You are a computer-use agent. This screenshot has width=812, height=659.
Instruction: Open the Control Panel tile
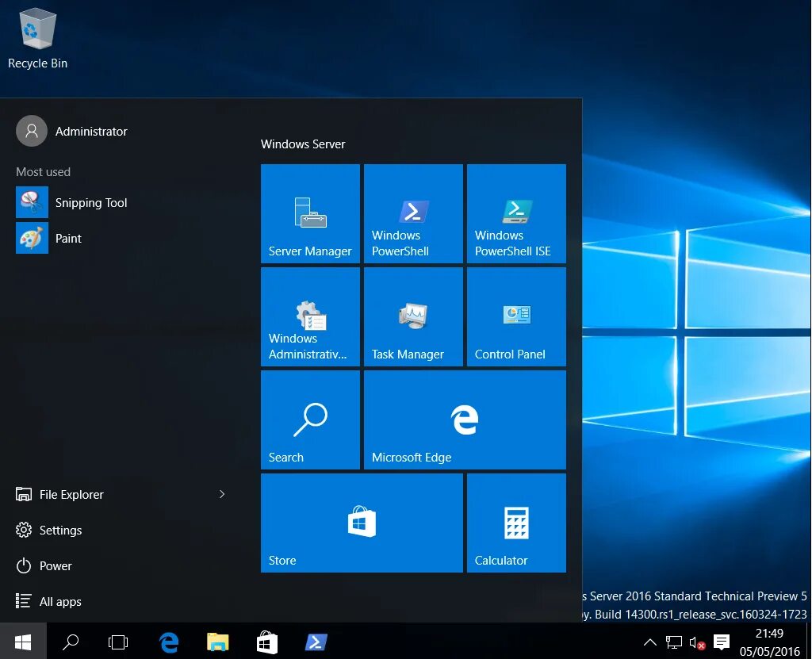coord(516,316)
